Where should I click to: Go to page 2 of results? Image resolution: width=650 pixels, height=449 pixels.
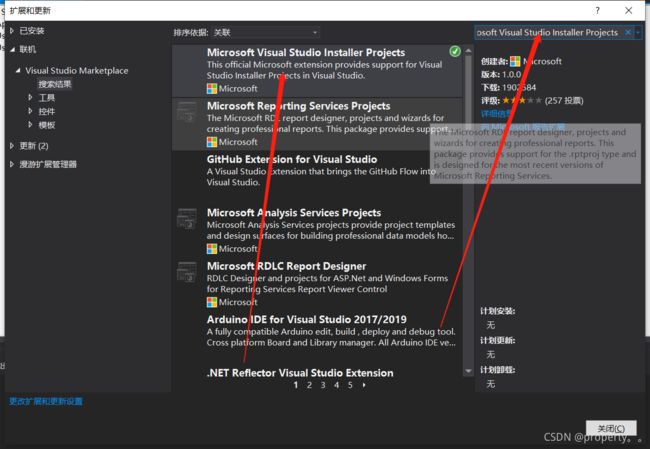click(309, 385)
